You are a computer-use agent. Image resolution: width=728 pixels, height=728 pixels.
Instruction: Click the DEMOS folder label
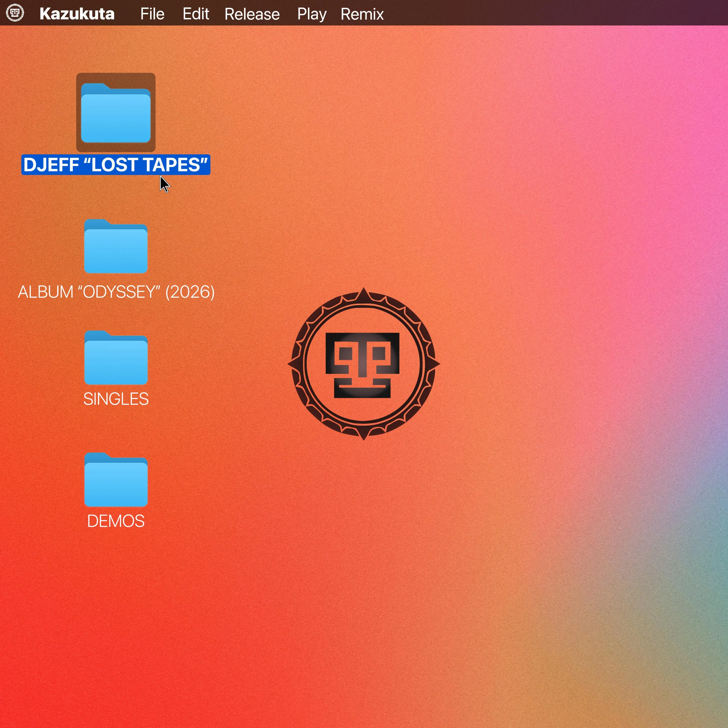point(116,521)
